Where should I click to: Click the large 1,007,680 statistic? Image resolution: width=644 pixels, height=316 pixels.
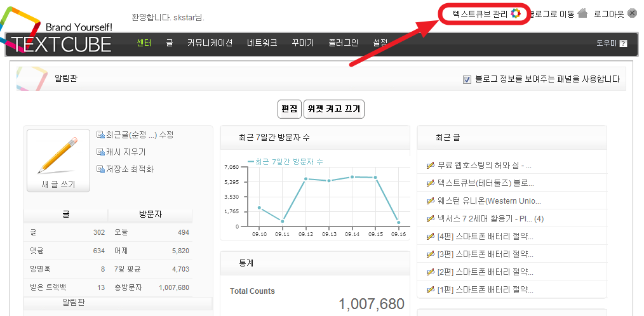click(372, 304)
